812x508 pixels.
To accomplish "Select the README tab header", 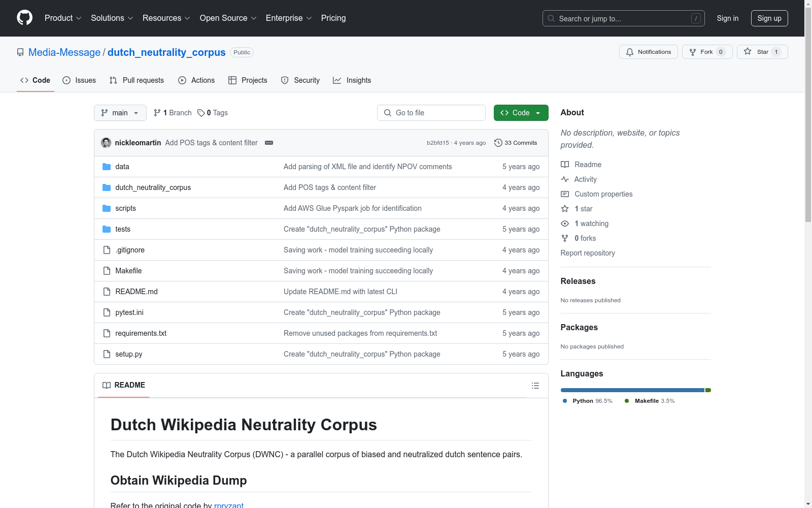I will pos(124,385).
